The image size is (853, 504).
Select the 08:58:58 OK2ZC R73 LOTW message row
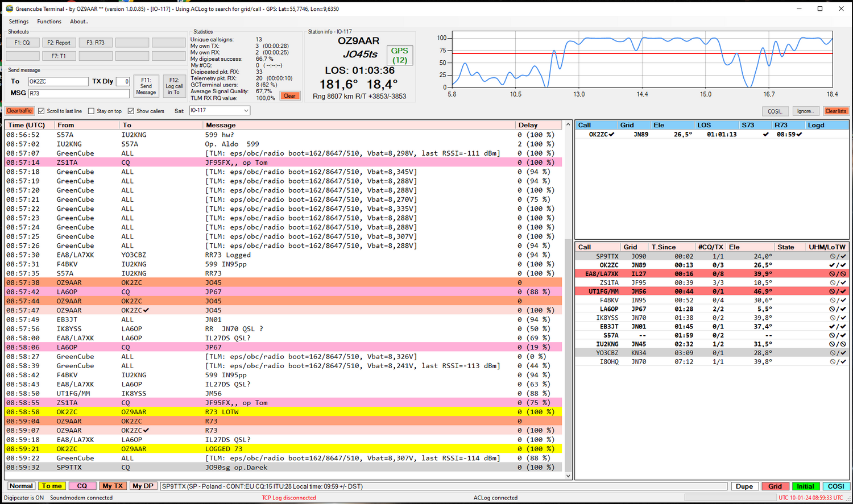[x=283, y=412]
